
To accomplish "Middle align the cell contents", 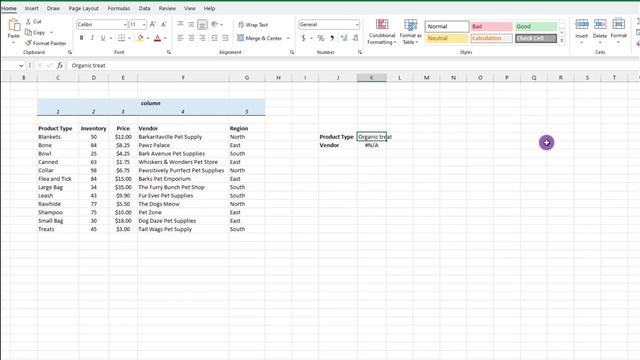I will (191, 24).
